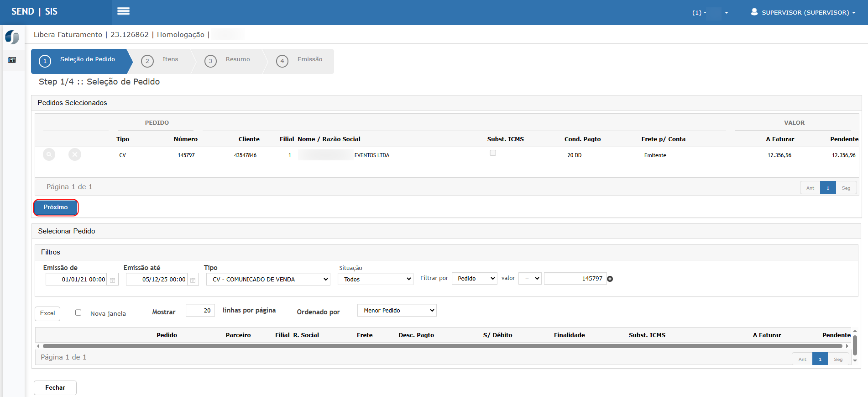Open the Tipo dropdown CV - Comunicado de Venda
The height and width of the screenshot is (397, 868).
coord(268,279)
